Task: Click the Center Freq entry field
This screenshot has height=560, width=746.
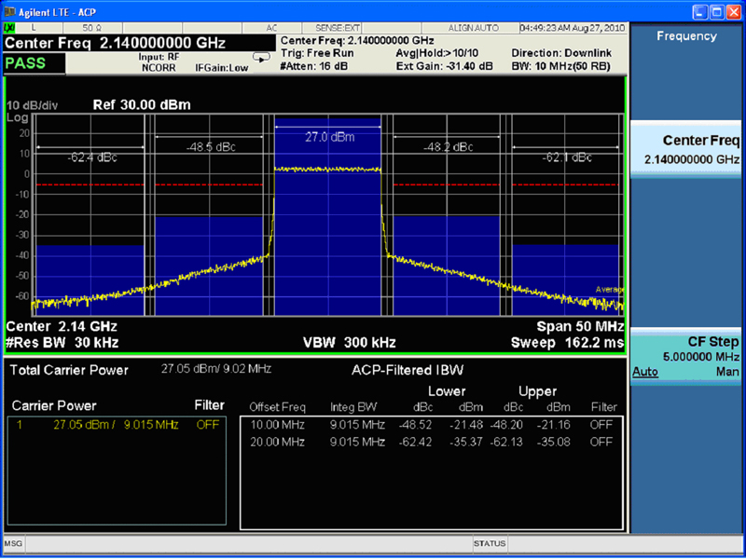Action: [x=131, y=42]
